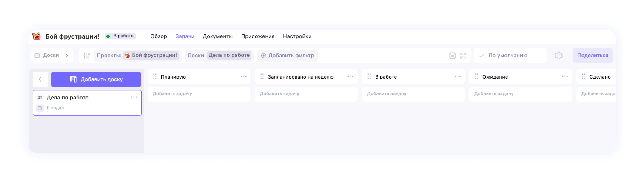The image size is (644, 189).
Task: Click the В работе status badge
Action: coord(120,36)
